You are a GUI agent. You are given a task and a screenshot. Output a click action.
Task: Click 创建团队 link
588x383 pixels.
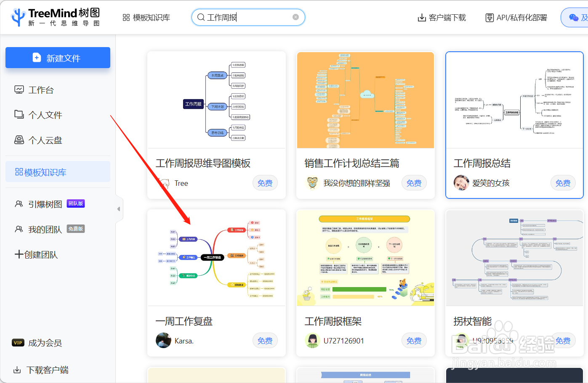pos(36,254)
